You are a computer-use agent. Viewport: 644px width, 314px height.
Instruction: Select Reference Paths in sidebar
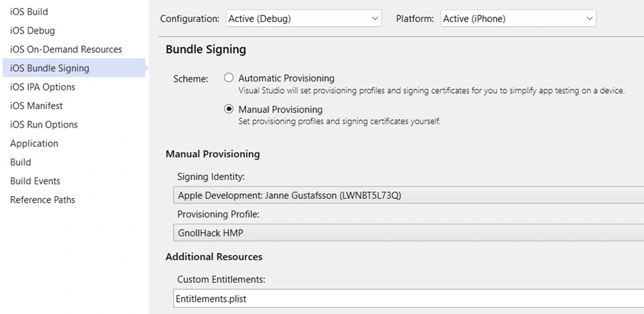coord(42,200)
